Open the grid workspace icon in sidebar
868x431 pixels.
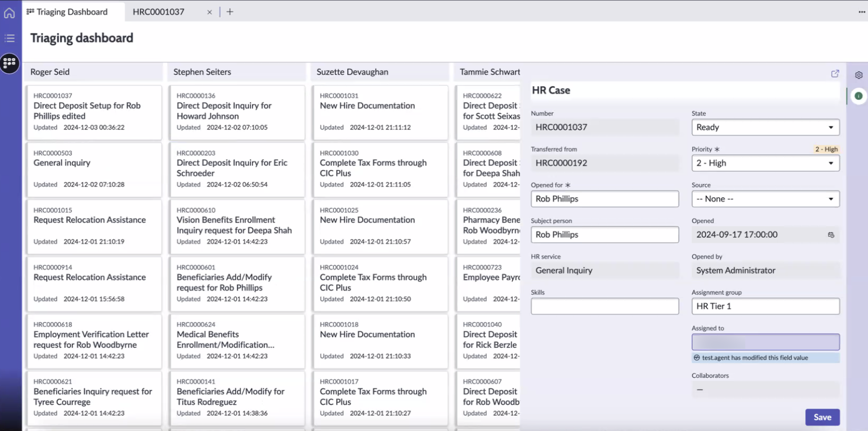click(x=10, y=63)
